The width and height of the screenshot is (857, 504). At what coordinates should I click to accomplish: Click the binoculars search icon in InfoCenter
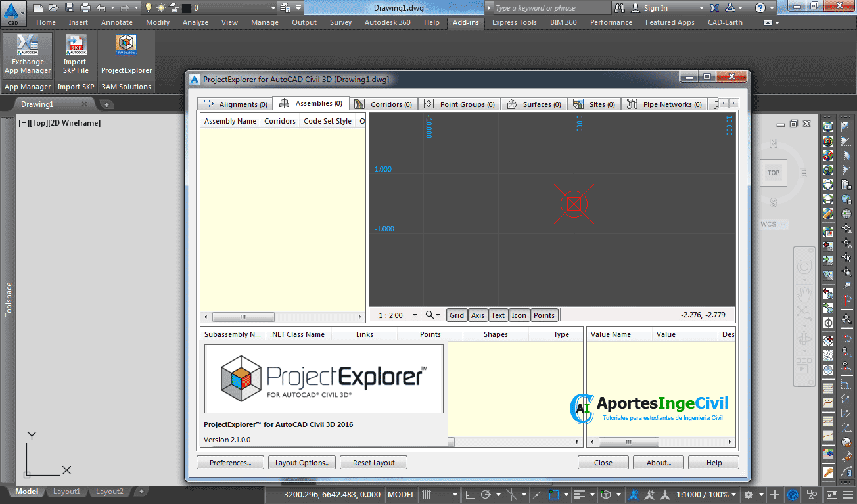tap(620, 8)
